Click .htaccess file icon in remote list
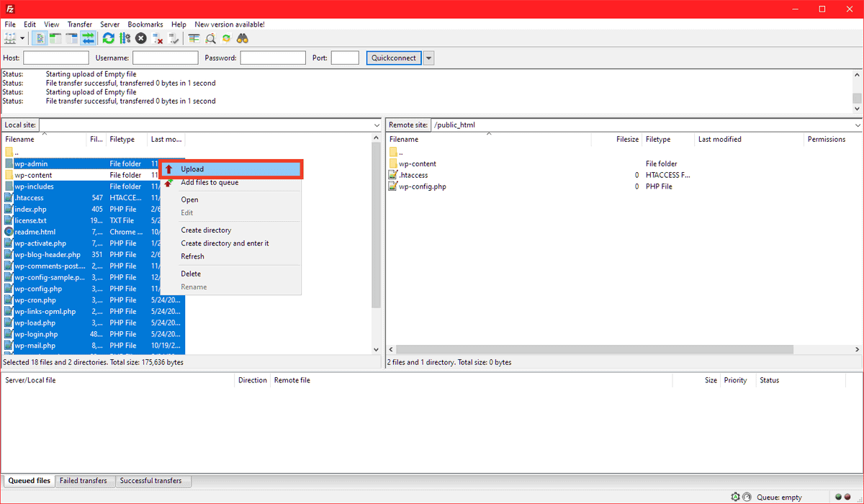 [x=393, y=175]
